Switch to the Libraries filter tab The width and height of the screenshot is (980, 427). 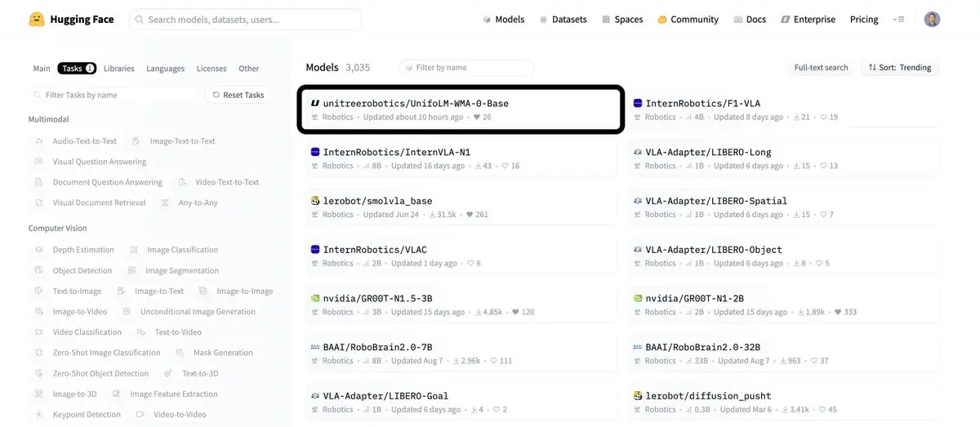(x=119, y=69)
